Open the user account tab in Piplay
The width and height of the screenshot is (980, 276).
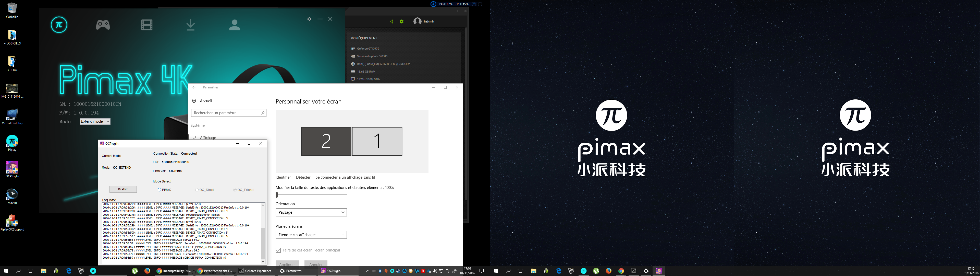235,25
